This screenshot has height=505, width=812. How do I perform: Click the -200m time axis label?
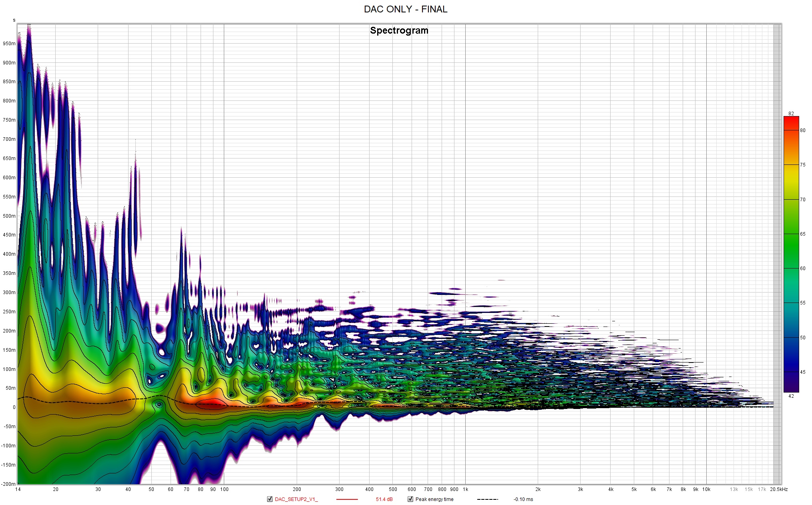coord(8,484)
